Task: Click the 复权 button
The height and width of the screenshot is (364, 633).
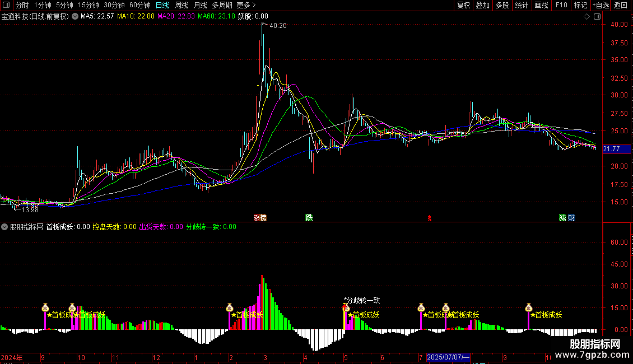Action: pyautogui.click(x=463, y=5)
